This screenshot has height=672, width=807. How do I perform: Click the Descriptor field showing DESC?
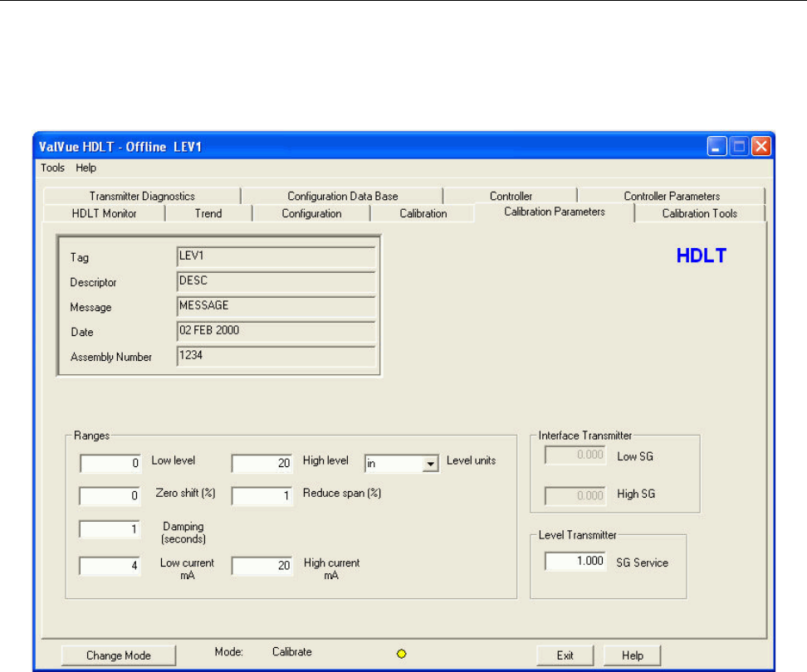[x=276, y=280]
